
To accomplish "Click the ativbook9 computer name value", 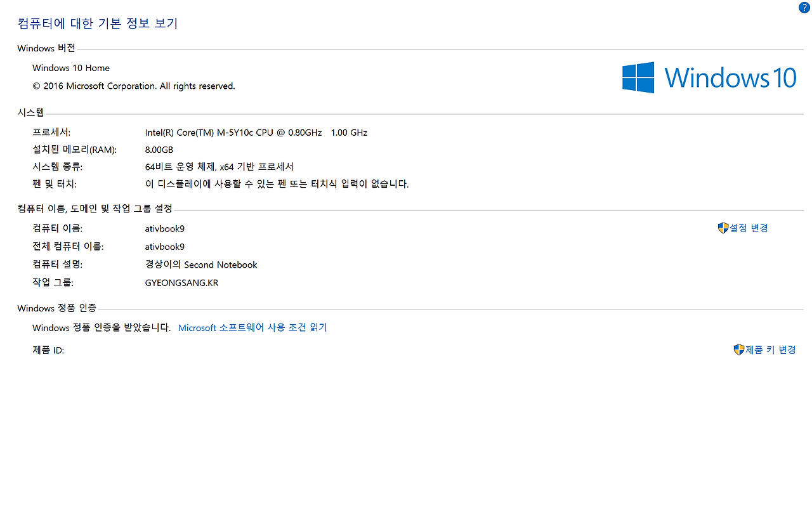I will point(164,228).
